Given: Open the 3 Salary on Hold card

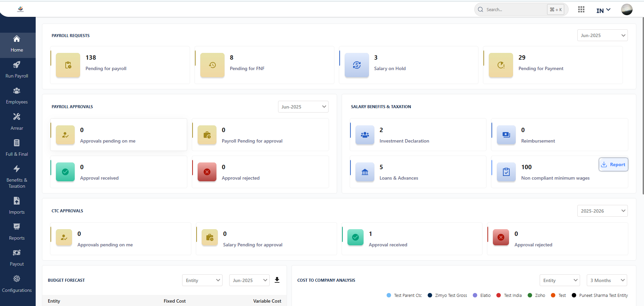Looking at the screenshot, I should tap(409, 65).
